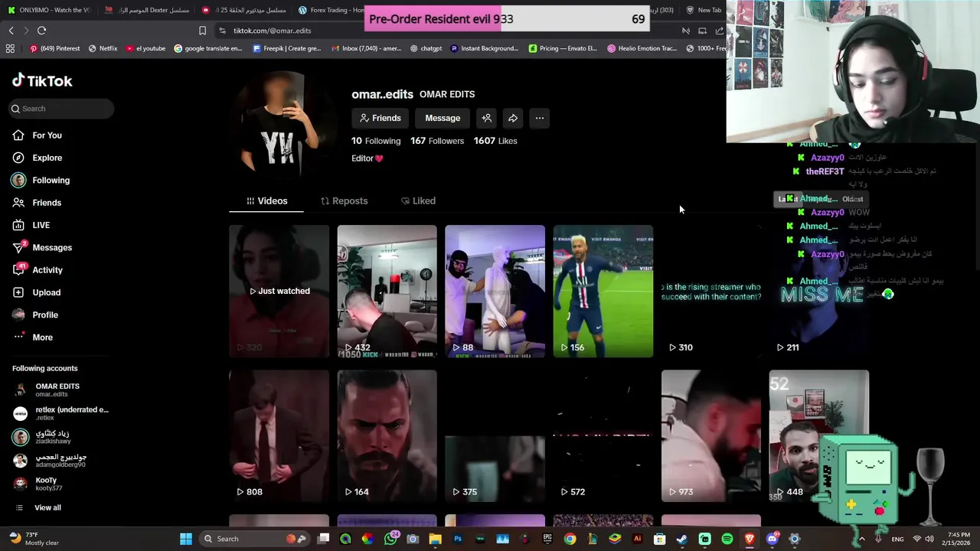This screenshot has height=551, width=980.
Task: View the 167 Followers list
Action: click(437, 141)
